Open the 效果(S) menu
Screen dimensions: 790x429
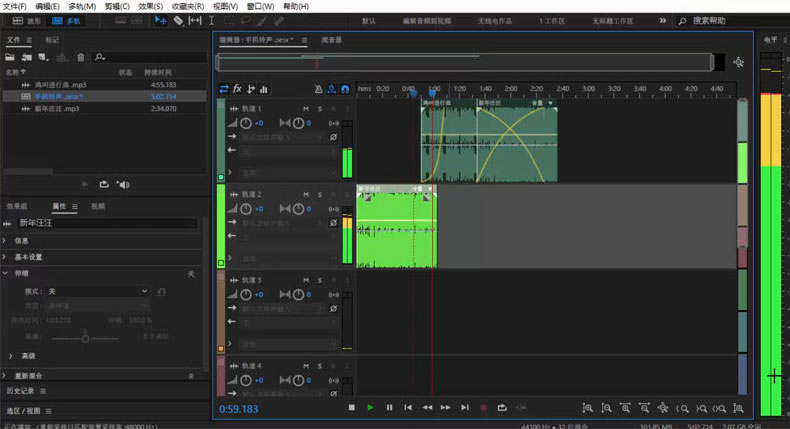click(151, 6)
